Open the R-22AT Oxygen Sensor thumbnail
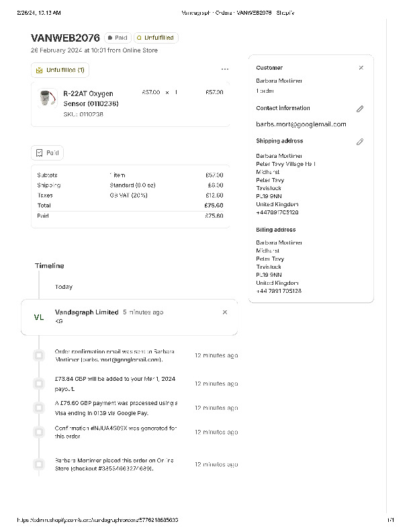This screenshot has height=532, width=411. tap(46, 99)
